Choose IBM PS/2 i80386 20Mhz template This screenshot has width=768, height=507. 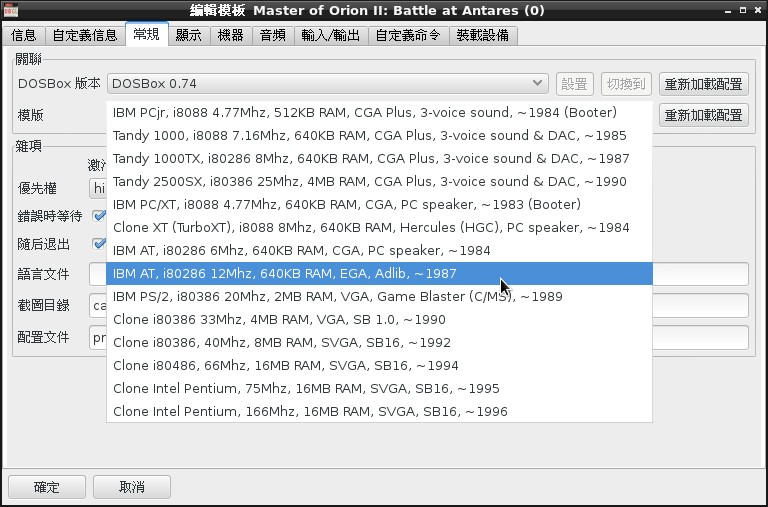380,296
